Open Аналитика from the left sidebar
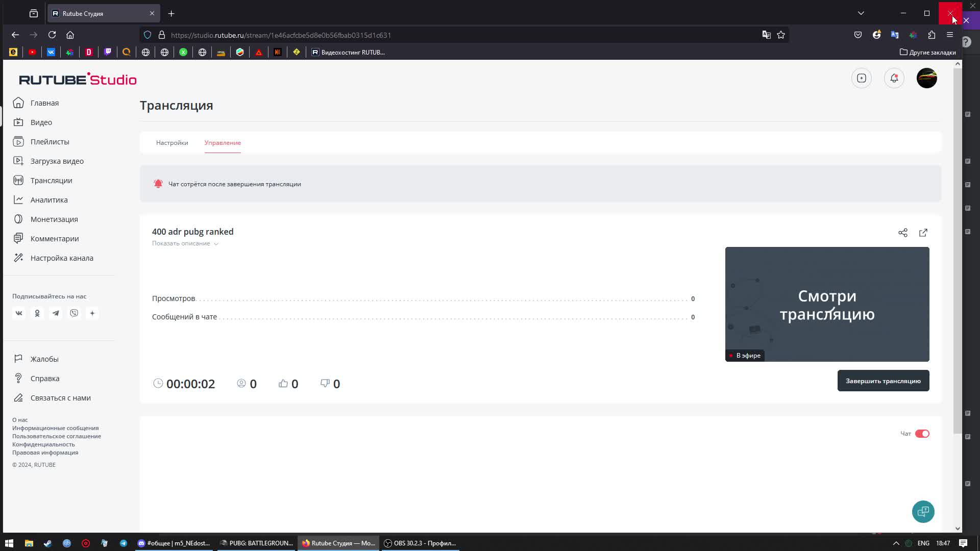Image resolution: width=980 pixels, height=551 pixels. pyautogui.click(x=48, y=199)
